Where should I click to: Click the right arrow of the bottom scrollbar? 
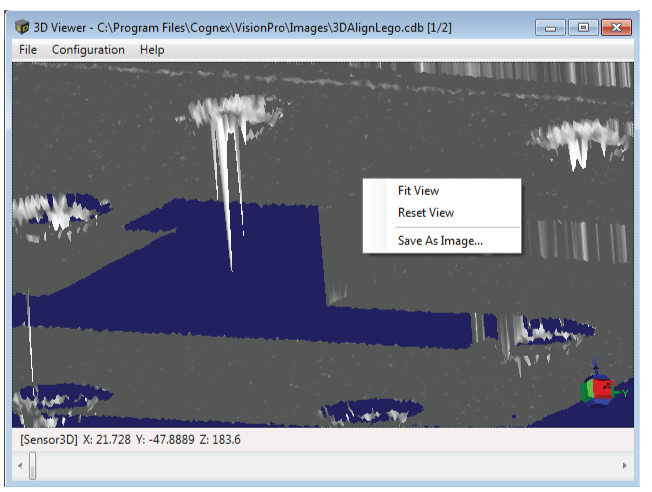[x=625, y=466]
